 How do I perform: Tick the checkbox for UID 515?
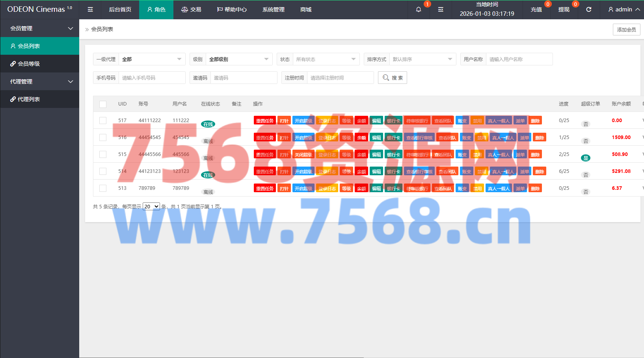[103, 154]
